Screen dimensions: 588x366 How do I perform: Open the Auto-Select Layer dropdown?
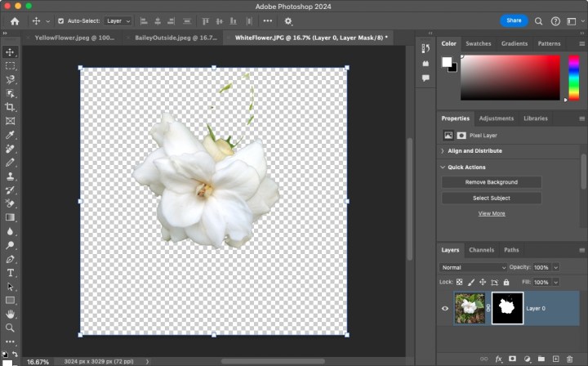(x=118, y=20)
